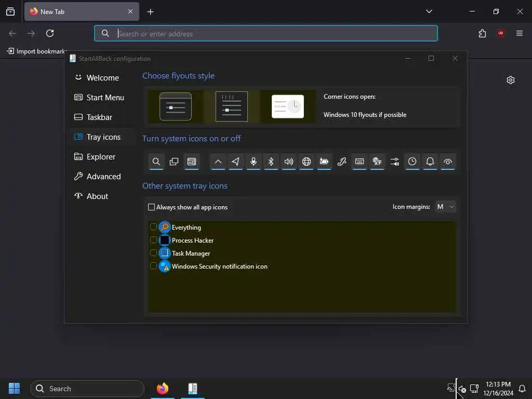Reload the Firefox page

pos(50,33)
